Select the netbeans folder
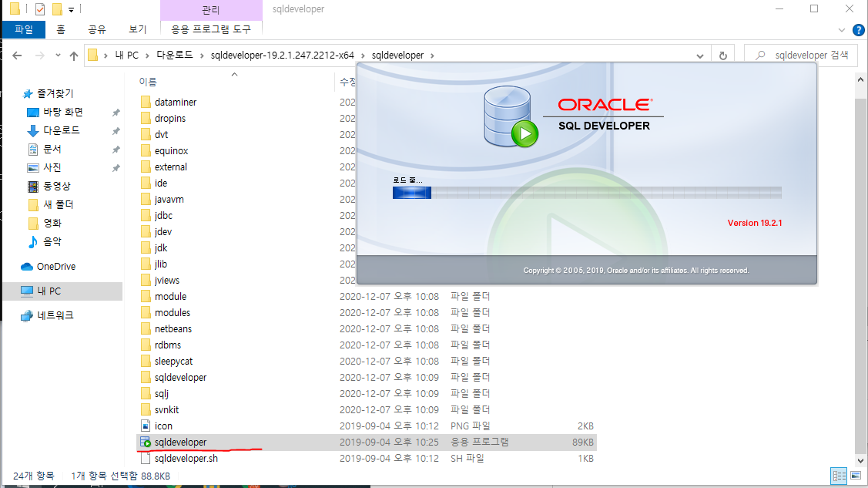 (x=173, y=329)
